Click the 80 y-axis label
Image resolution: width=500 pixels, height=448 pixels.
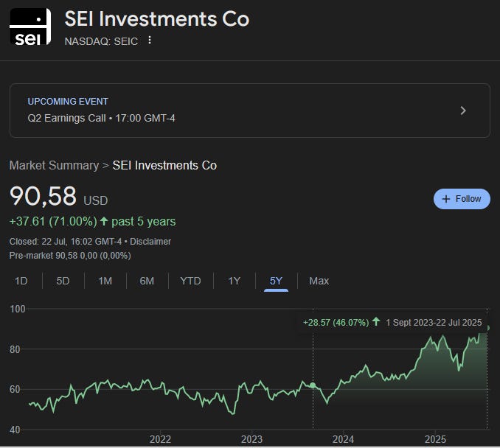click(15, 349)
